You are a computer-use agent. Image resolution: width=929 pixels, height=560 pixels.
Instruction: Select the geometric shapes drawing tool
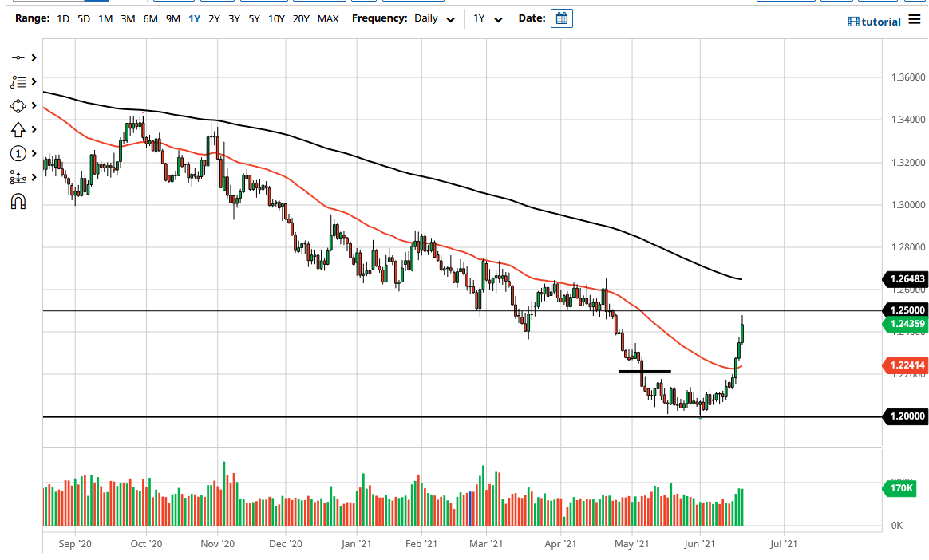click(19, 105)
